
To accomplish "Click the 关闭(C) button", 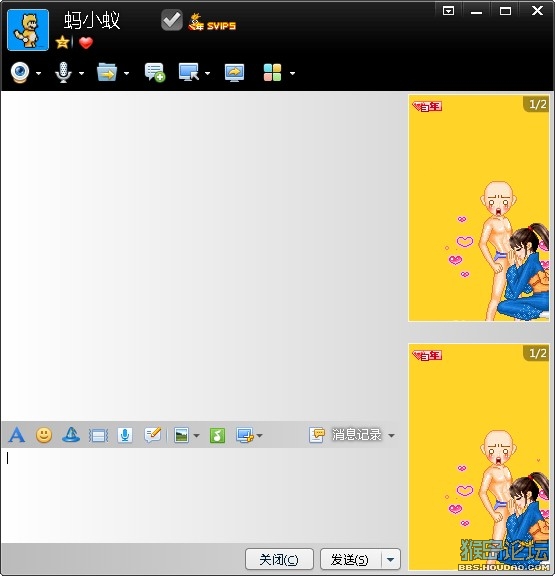I will [279, 560].
